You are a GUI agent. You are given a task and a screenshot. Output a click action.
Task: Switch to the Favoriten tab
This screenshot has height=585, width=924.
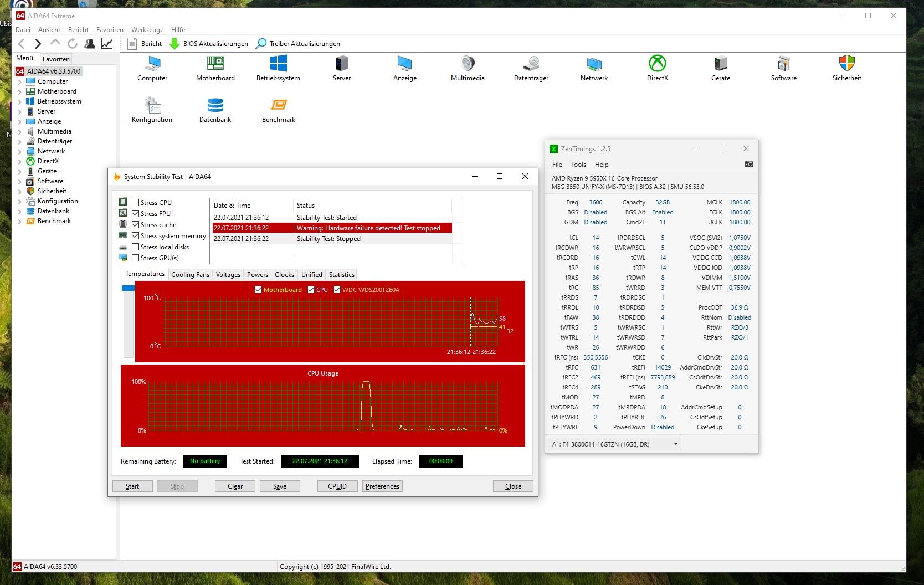click(56, 59)
